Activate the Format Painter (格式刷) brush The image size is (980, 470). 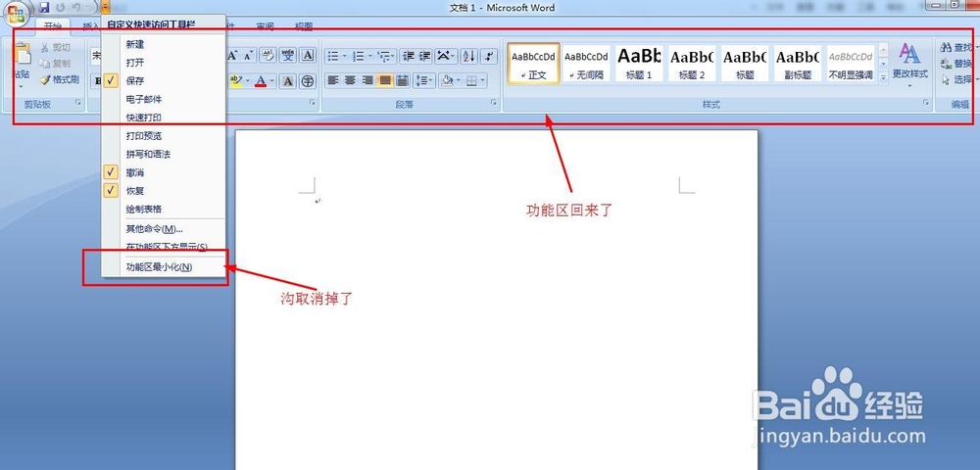point(60,79)
